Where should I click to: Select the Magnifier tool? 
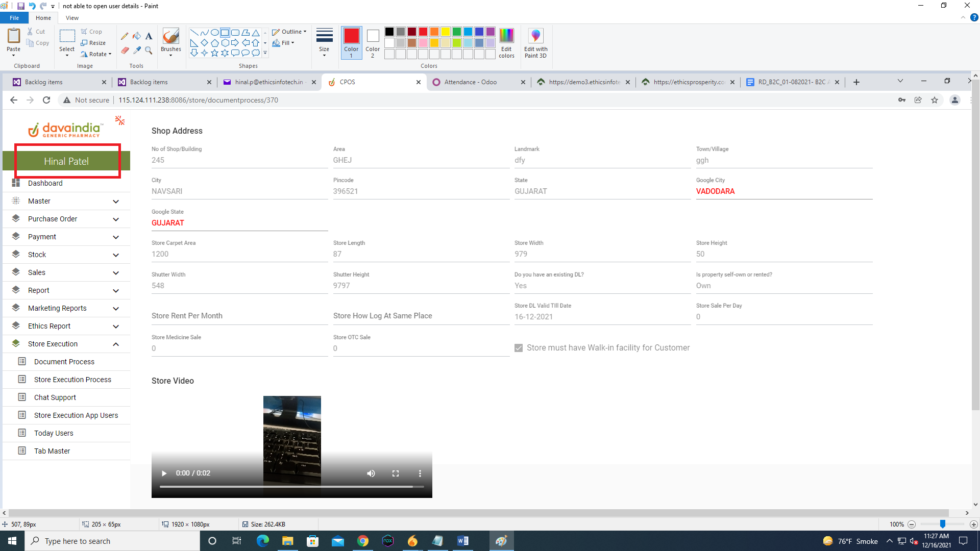click(149, 51)
